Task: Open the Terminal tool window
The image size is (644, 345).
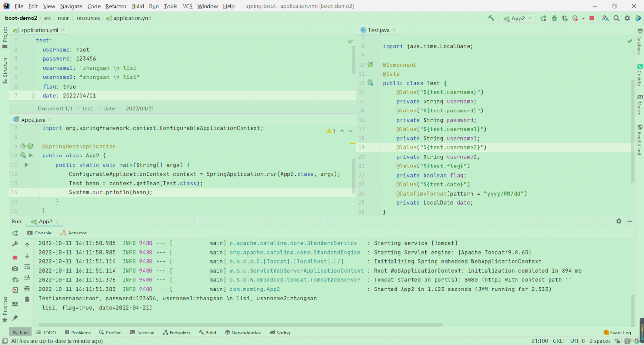Action: coord(141,333)
